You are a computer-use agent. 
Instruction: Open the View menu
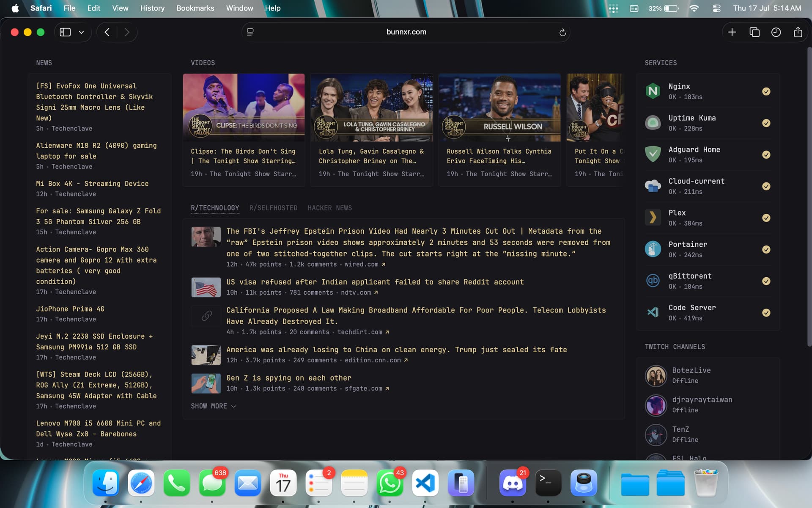120,8
